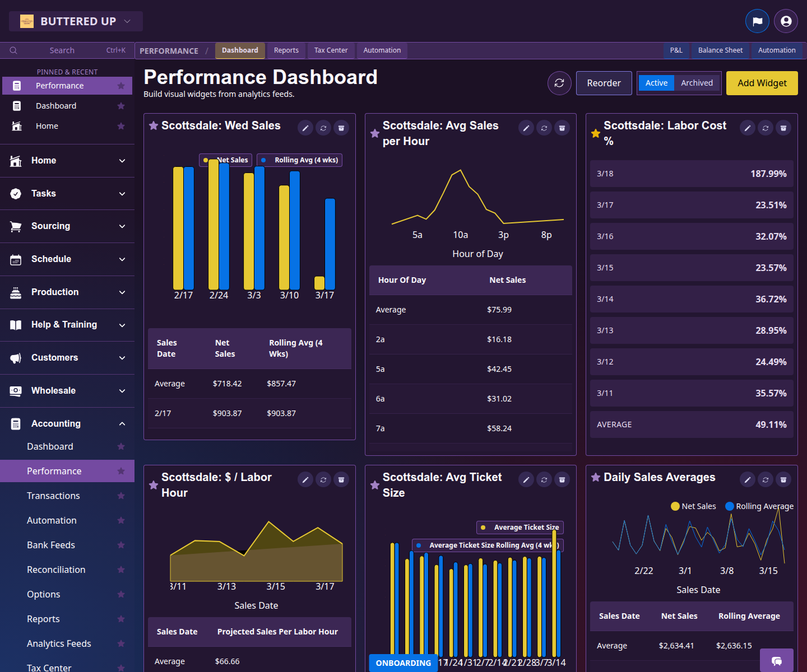Click the Reorder button
The image size is (807, 672).
tap(604, 83)
